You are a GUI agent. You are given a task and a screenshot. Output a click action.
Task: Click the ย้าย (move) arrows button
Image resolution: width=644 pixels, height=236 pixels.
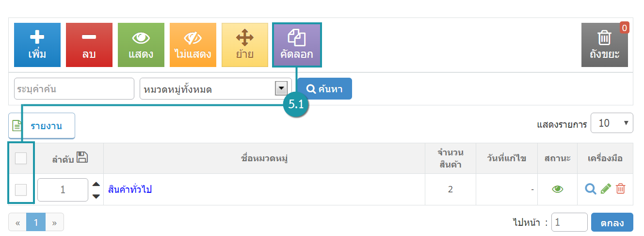click(245, 45)
